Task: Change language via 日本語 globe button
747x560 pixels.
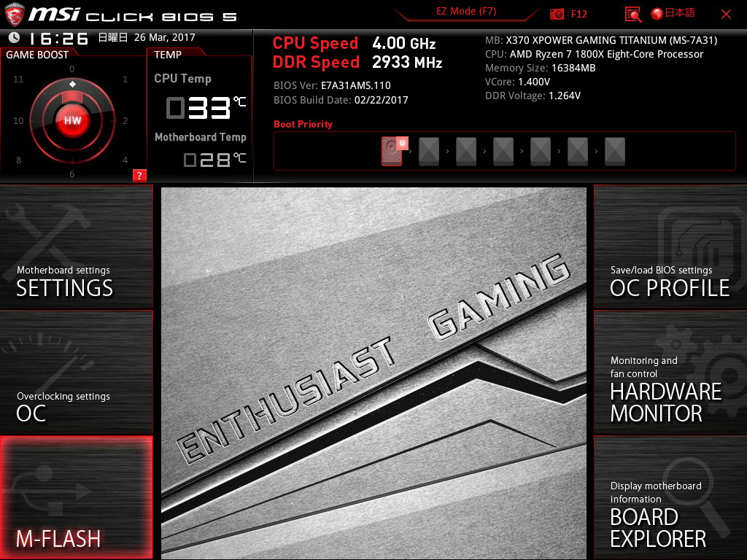Action: click(x=673, y=13)
